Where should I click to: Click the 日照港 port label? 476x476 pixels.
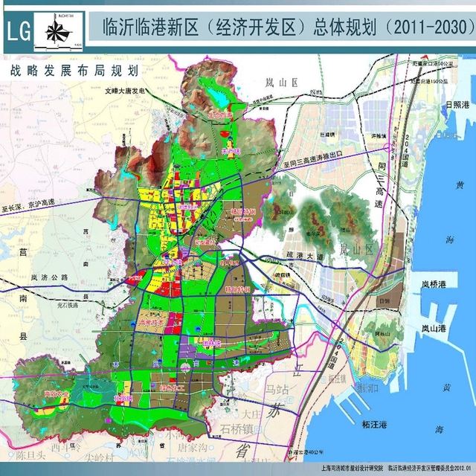click(x=457, y=105)
